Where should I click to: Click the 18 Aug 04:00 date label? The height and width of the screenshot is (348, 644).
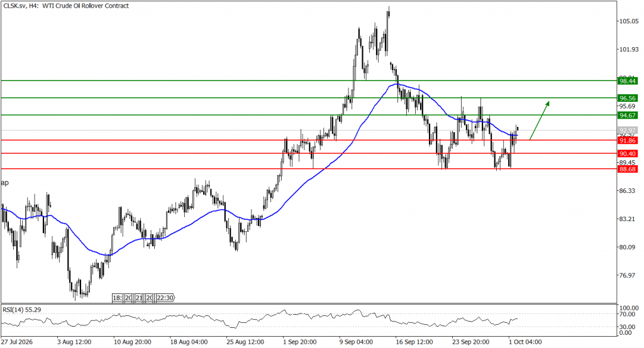click(189, 342)
